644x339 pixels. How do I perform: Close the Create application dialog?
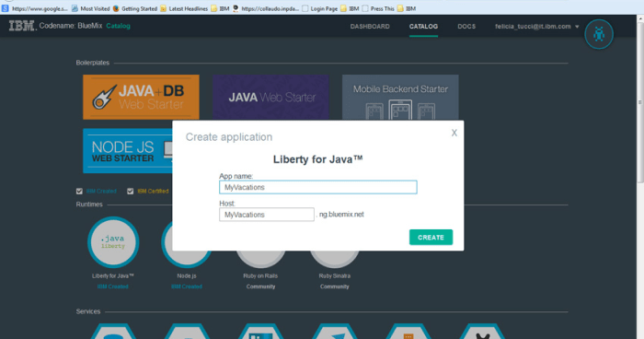454,133
